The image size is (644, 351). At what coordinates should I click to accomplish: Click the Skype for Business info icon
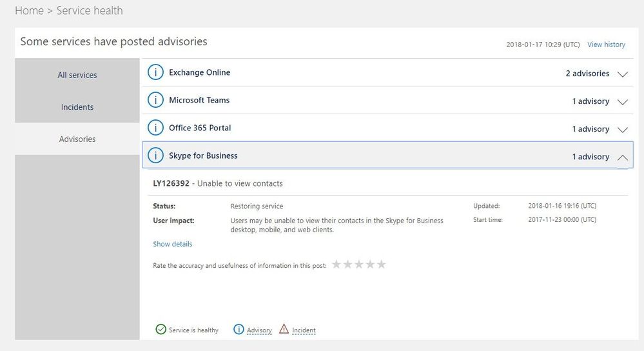155,156
